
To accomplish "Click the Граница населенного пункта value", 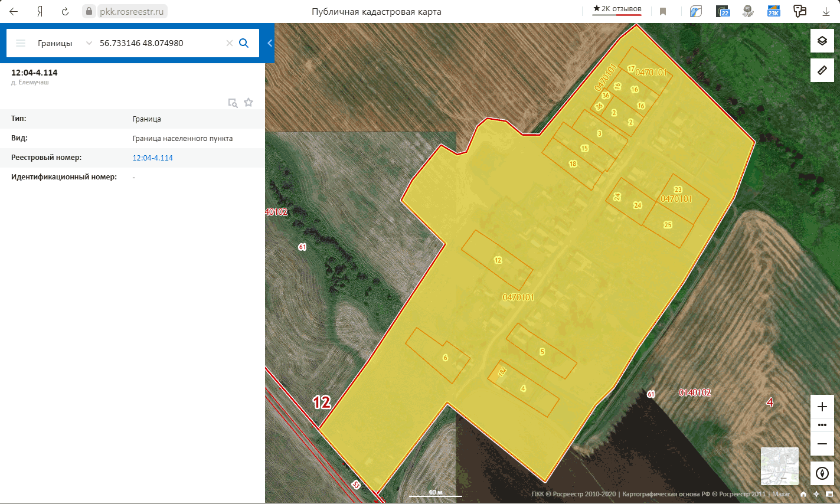I will (182, 139).
